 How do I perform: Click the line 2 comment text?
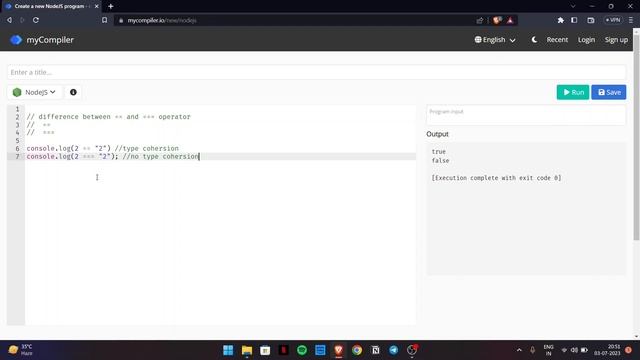(109, 117)
